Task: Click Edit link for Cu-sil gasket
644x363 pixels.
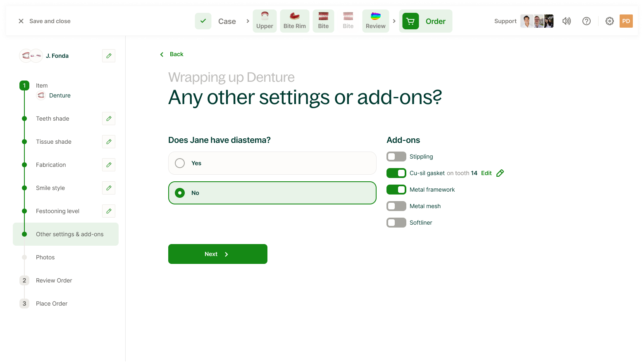Action: click(487, 173)
